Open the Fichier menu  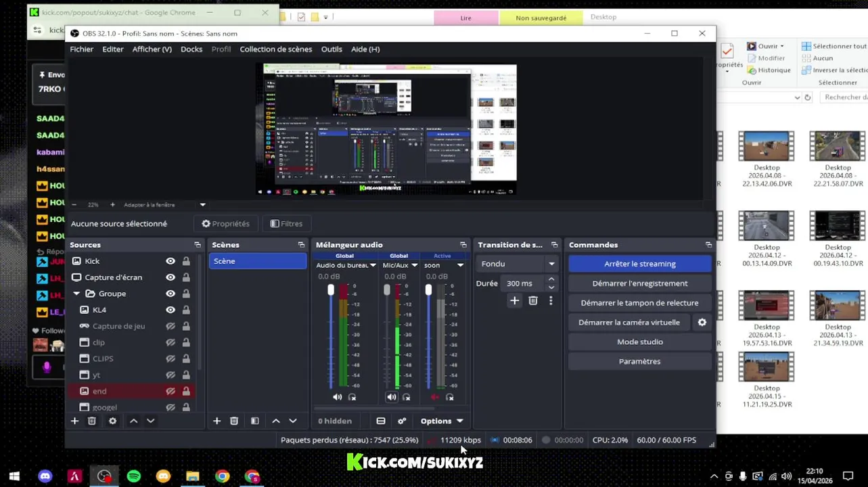click(81, 49)
